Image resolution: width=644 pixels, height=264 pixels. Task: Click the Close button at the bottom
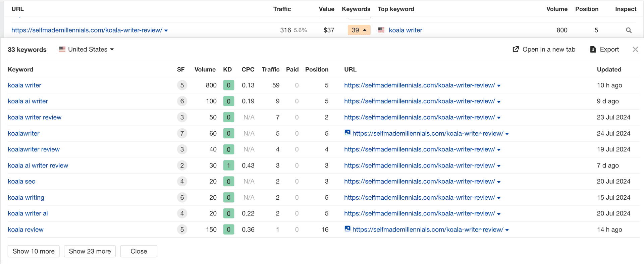tap(139, 251)
